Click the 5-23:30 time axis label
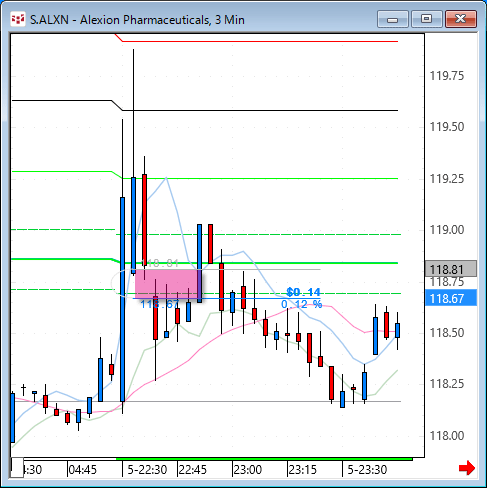The image size is (487, 488). [367, 470]
